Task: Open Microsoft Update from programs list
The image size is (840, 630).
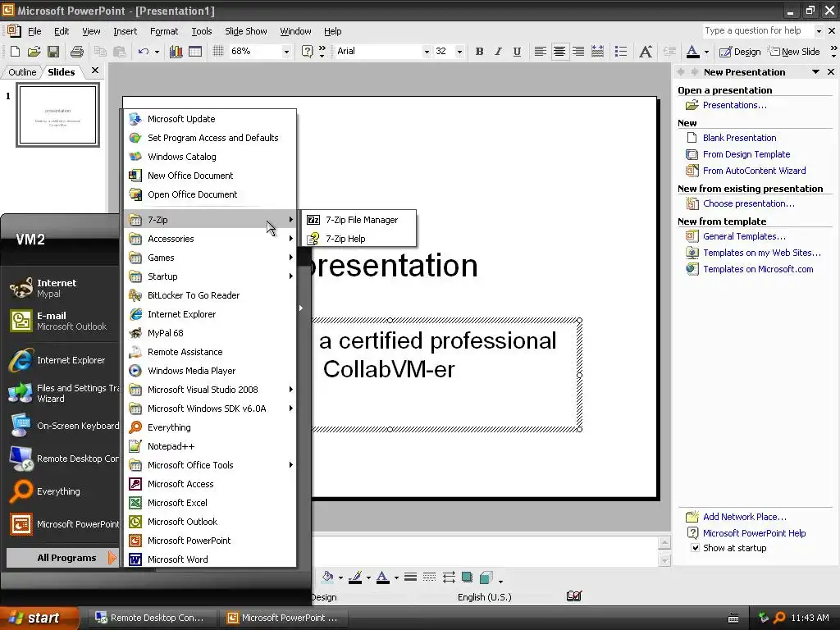Action: pyautogui.click(x=210, y=119)
